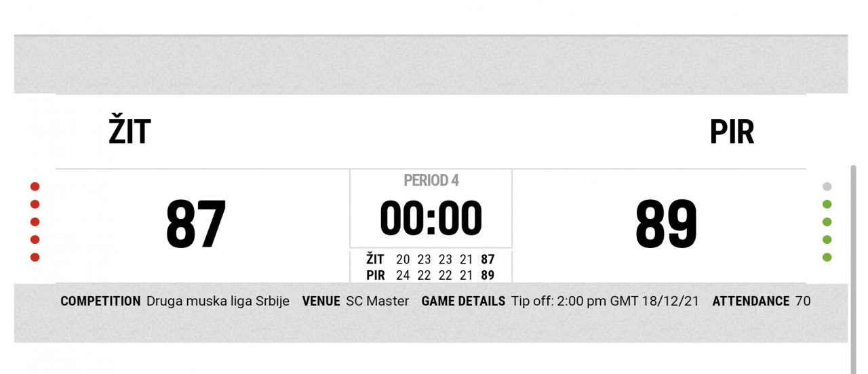868x374 pixels.
Task: Click the ŽIT row in quarter scores
Action: pos(430,259)
